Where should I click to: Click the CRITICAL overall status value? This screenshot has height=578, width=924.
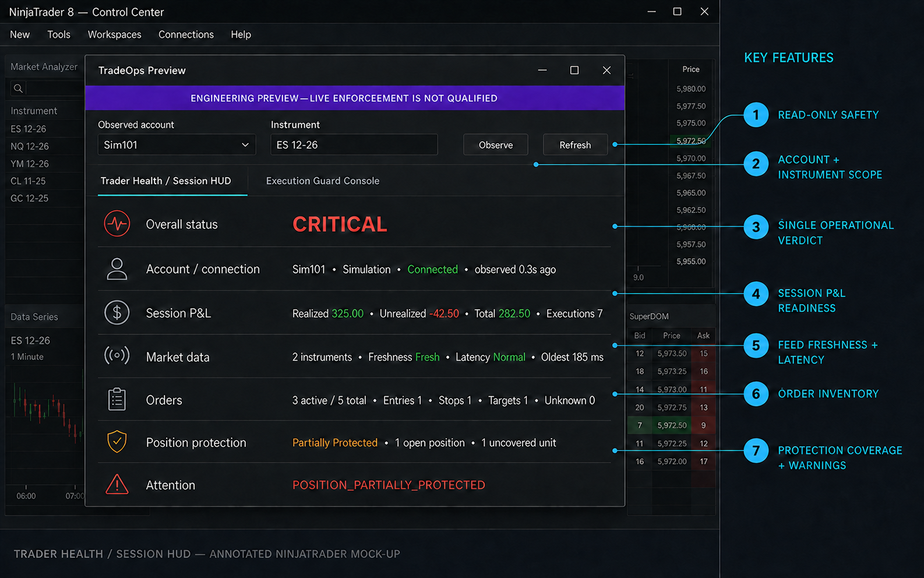click(340, 224)
